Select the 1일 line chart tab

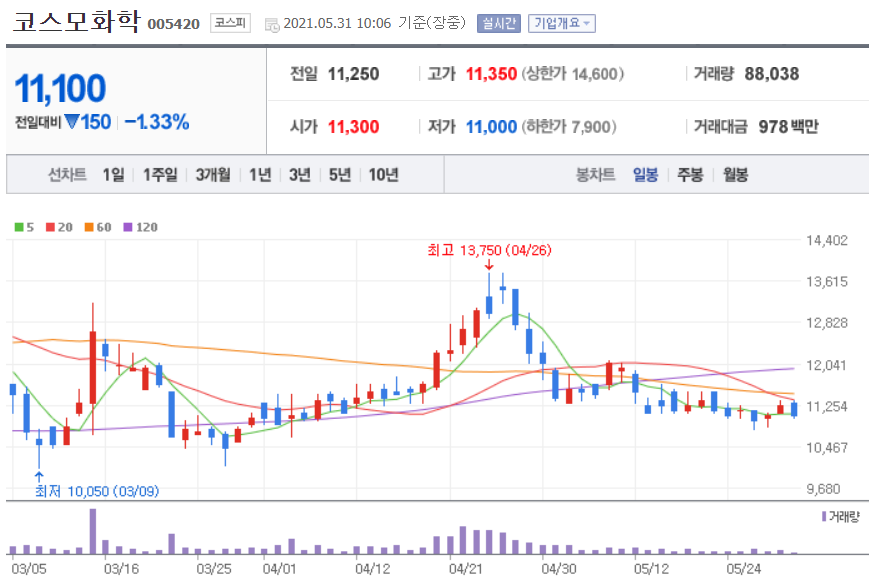114,175
